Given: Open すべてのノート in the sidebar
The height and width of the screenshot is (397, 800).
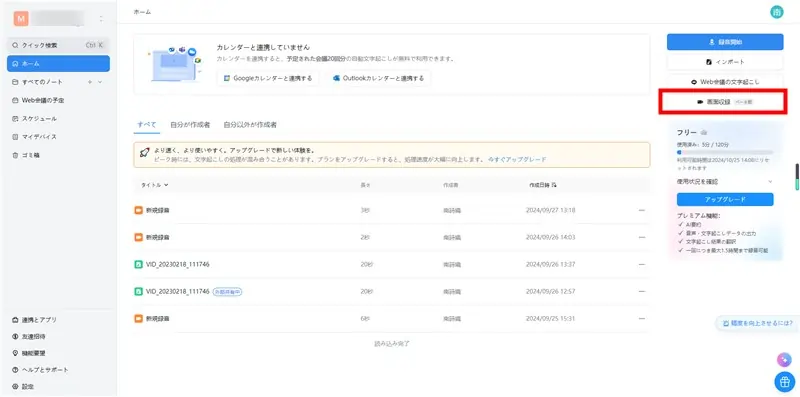Looking at the screenshot, I should pyautogui.click(x=42, y=82).
